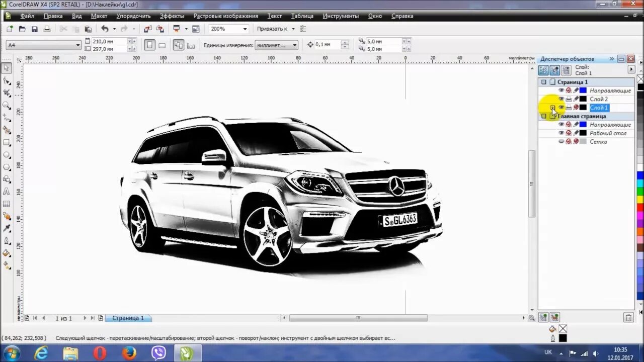Hide Слой 1 with eye icon

[x=561, y=108]
